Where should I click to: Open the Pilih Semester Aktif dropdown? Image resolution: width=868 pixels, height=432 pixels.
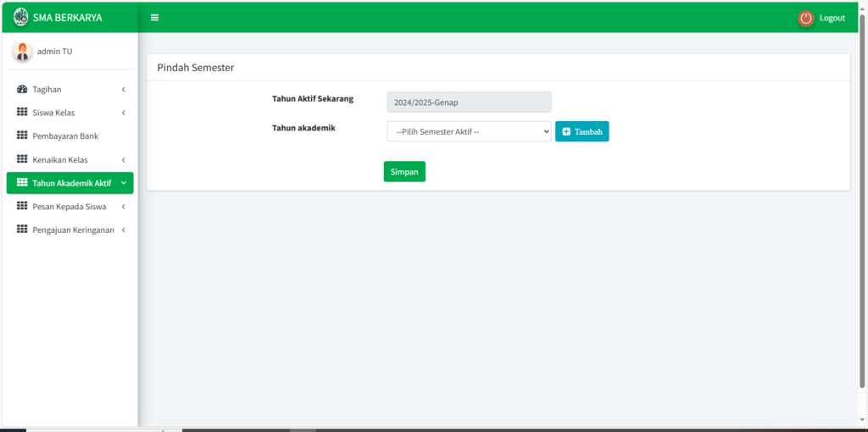tap(469, 131)
